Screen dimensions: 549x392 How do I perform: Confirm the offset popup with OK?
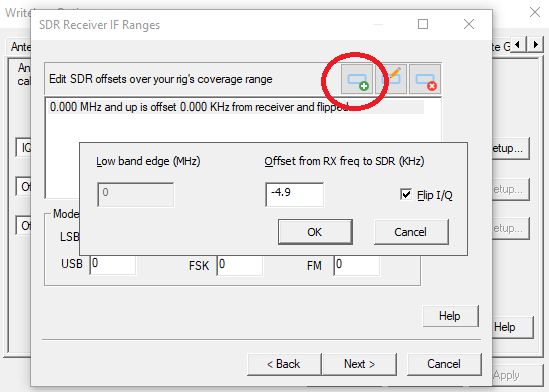point(315,232)
